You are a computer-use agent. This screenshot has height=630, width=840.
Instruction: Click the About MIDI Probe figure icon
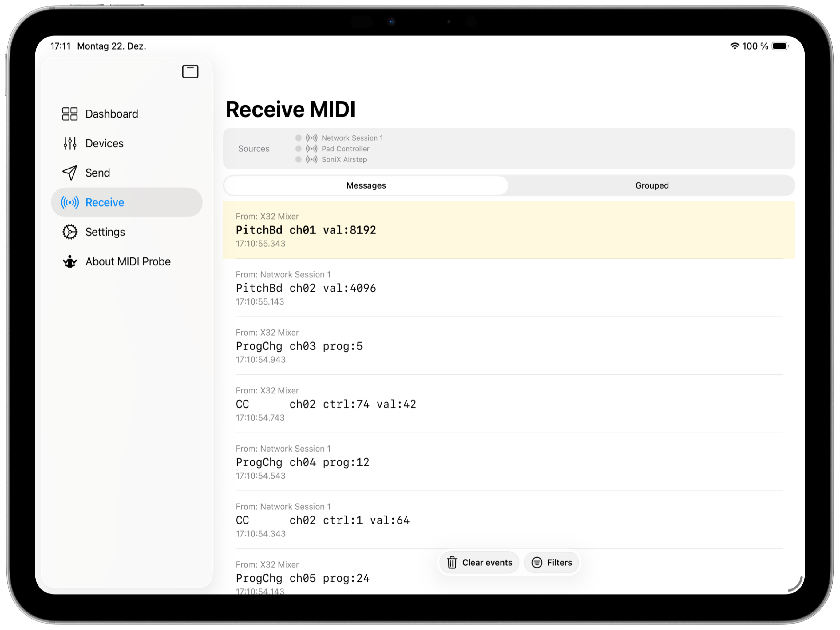click(70, 262)
